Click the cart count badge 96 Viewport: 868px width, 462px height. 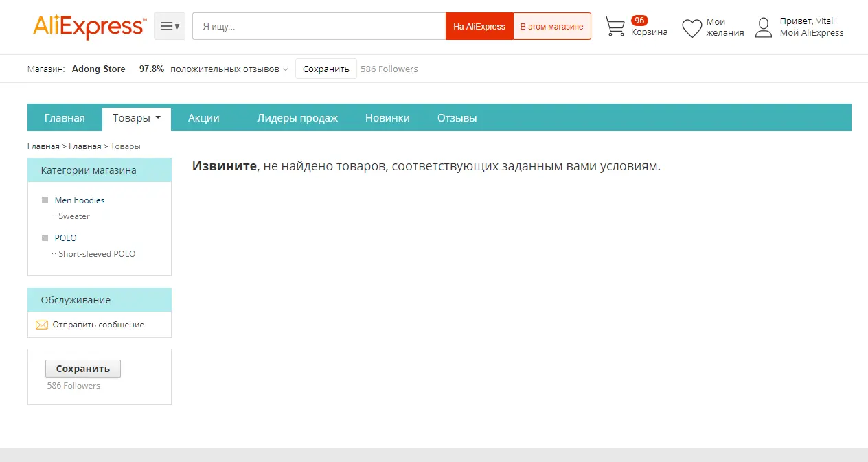[x=639, y=21]
